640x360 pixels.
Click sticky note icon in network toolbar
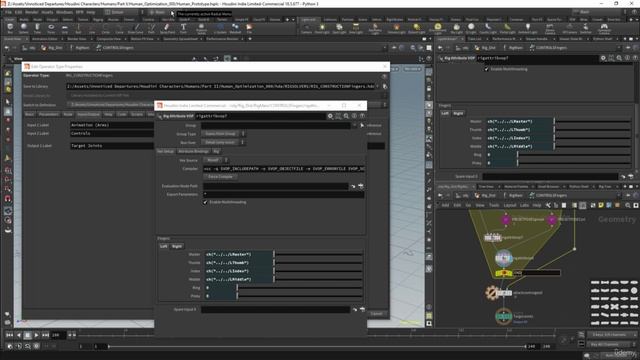tap(601, 205)
